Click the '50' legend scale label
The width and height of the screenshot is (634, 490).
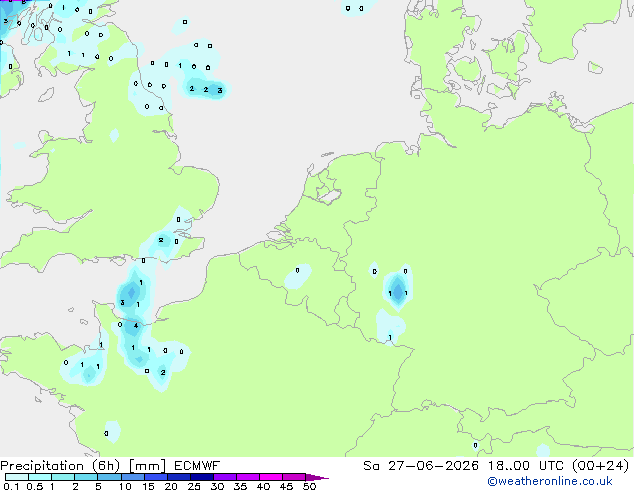[309, 486]
